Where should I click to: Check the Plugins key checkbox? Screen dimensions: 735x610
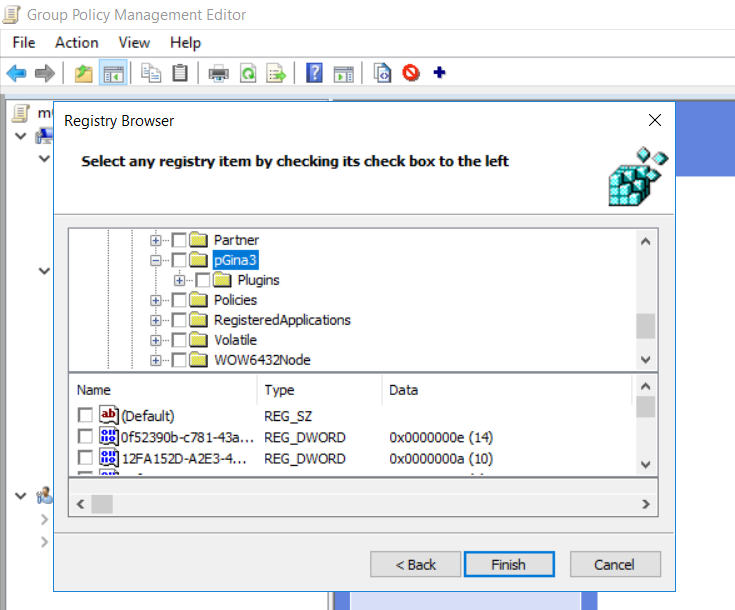coord(202,280)
